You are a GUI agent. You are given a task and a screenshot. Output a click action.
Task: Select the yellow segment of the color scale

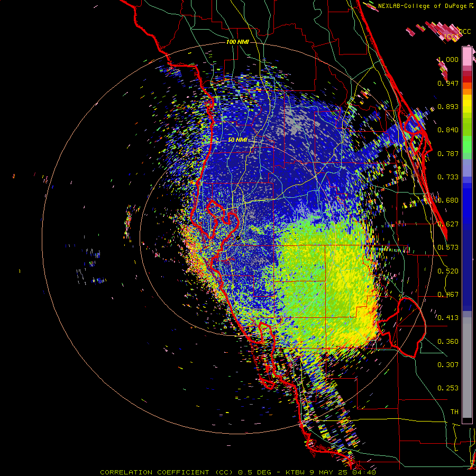[467, 104]
